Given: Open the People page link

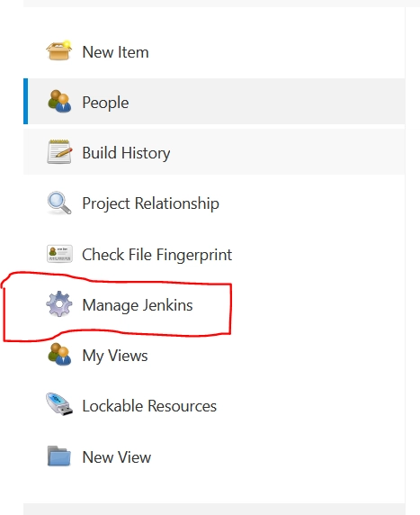Looking at the screenshot, I should (105, 103).
